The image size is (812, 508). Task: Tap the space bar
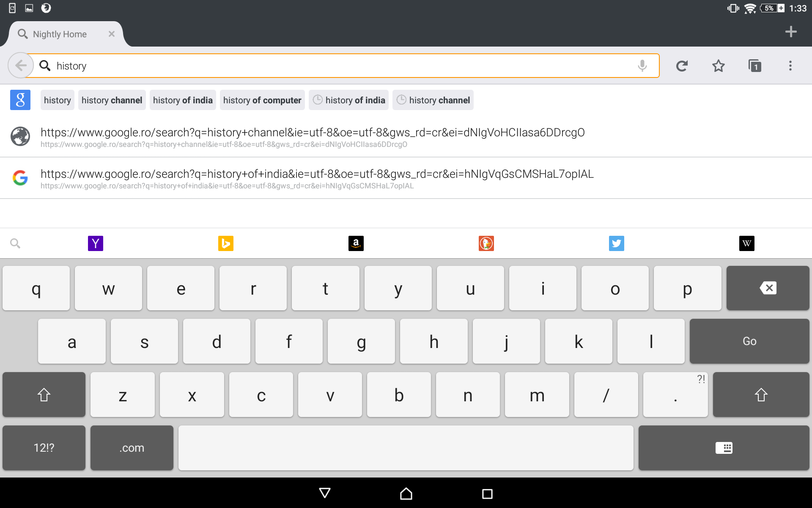[406, 448]
